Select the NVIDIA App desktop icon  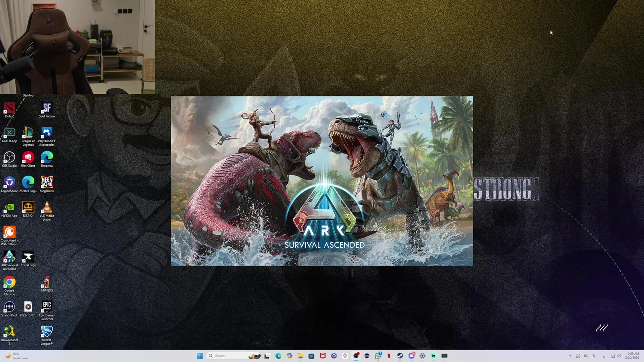click(x=9, y=209)
